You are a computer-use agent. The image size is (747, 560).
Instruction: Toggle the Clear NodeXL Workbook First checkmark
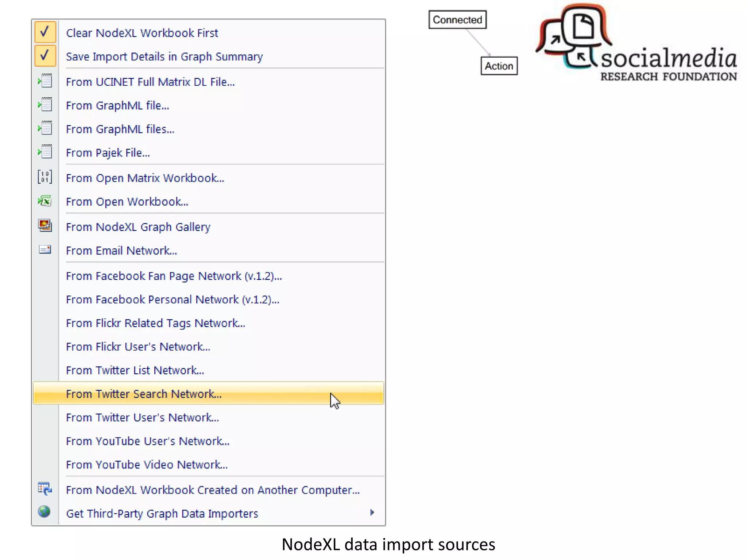click(45, 32)
